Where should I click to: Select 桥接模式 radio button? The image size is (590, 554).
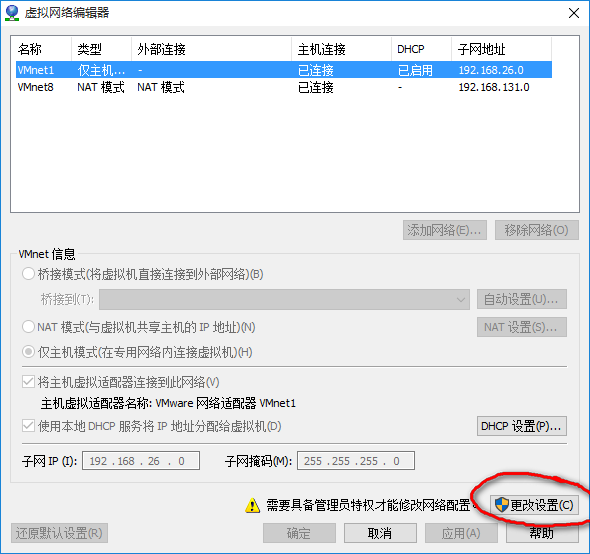pos(28,274)
